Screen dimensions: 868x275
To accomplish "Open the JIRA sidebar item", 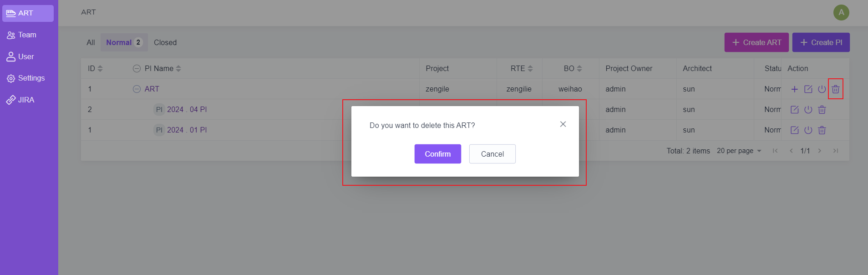I will (26, 100).
